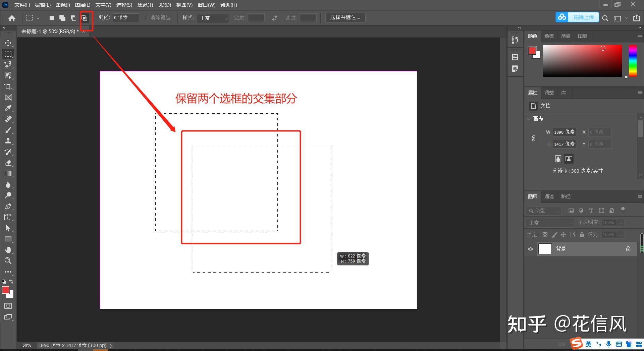The image size is (644, 351).
Task: Swap width and height values
Action: [275, 18]
